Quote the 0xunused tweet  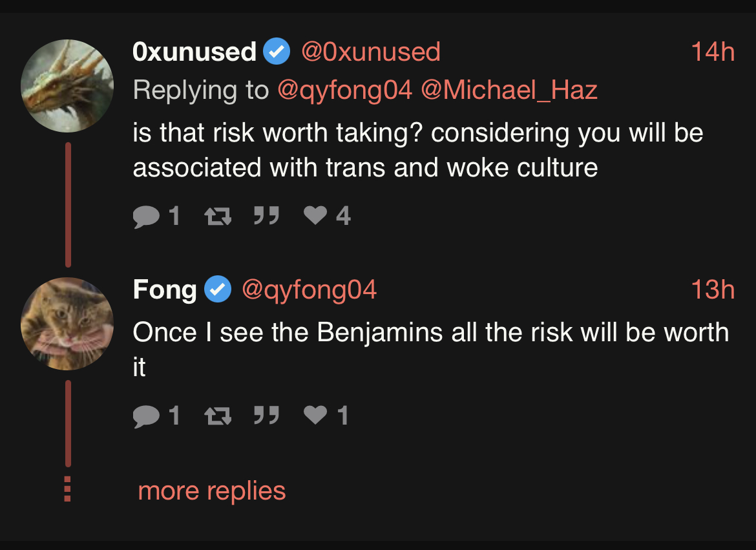pyautogui.click(x=266, y=216)
